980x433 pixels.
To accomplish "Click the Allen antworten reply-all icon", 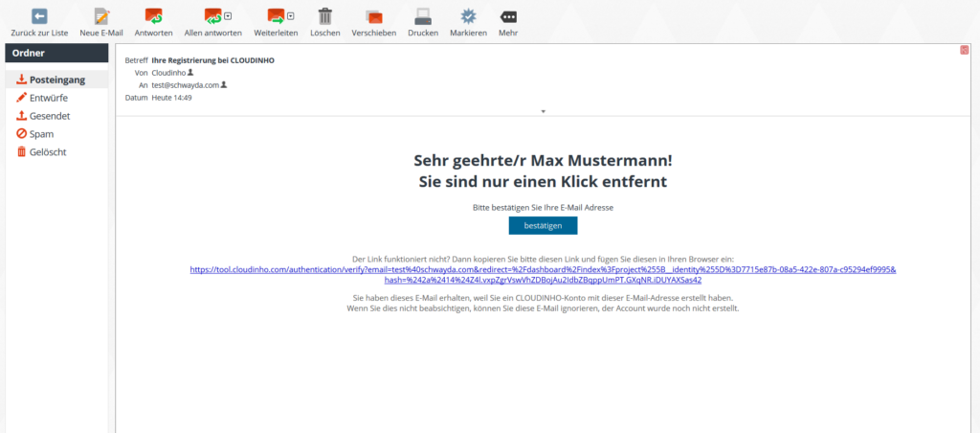I will tap(213, 16).
